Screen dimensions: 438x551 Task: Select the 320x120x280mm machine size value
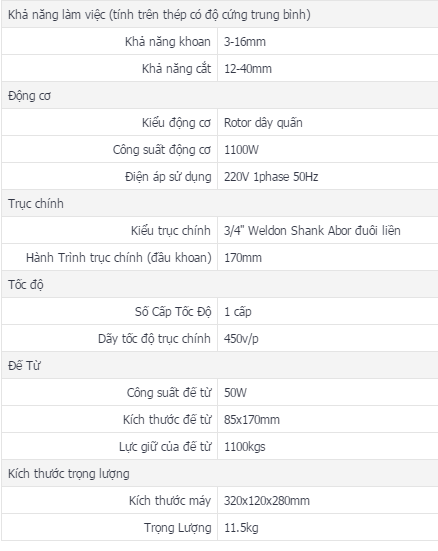267,500
